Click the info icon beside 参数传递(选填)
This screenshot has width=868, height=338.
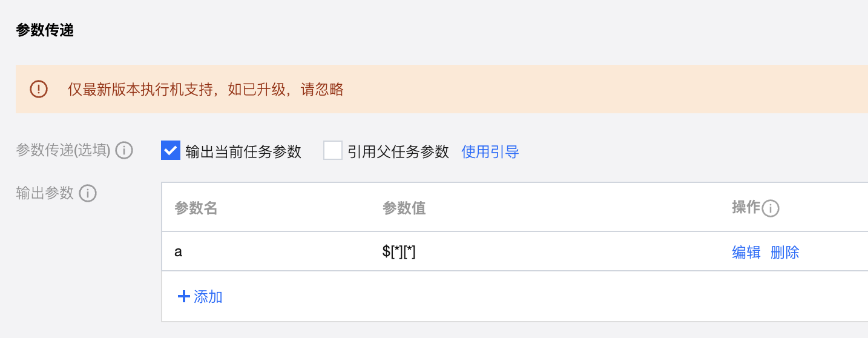pos(124,151)
